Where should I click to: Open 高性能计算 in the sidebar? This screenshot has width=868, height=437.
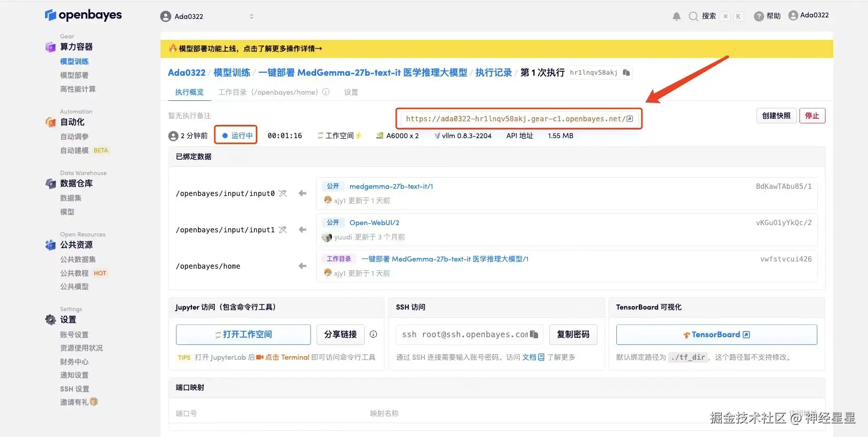(x=78, y=89)
